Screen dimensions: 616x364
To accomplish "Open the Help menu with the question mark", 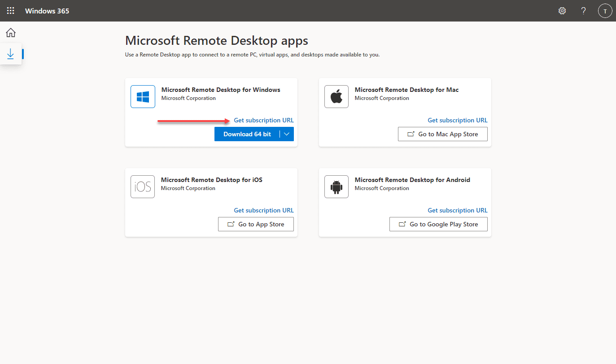I will pos(583,10).
